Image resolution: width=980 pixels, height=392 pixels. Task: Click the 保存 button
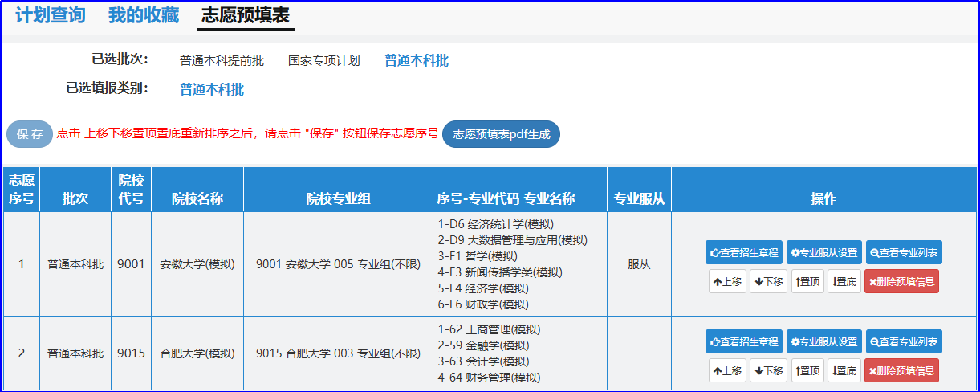30,134
